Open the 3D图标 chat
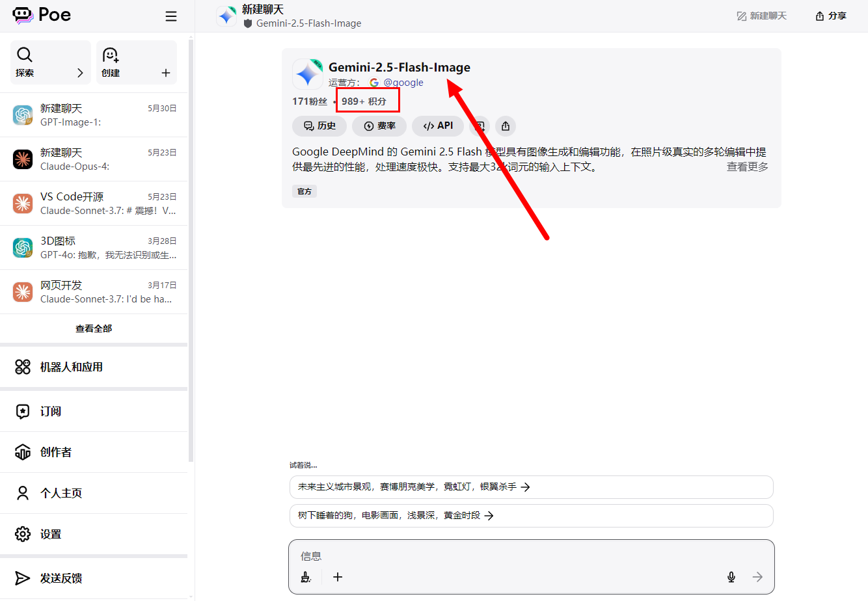Screen dimensions: 868x601 click(94, 248)
